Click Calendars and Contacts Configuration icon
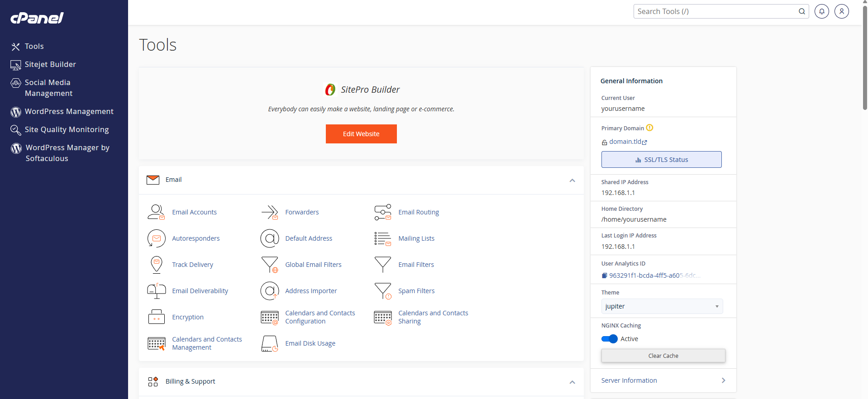 269,317
